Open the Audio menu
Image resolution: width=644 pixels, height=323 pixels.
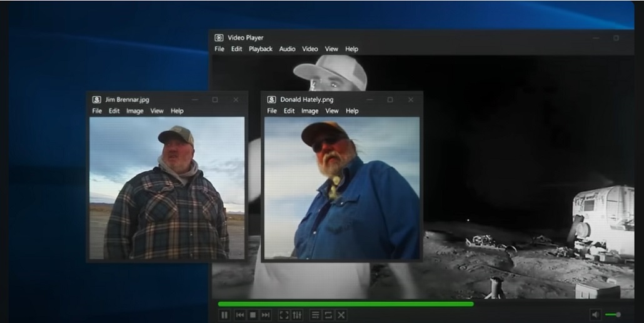coord(287,49)
